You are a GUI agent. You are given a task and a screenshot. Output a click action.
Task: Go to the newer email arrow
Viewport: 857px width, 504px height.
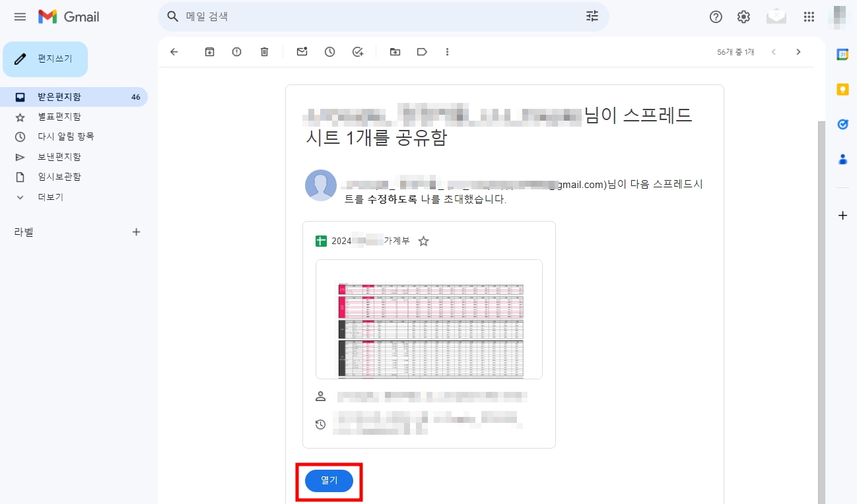click(x=774, y=51)
